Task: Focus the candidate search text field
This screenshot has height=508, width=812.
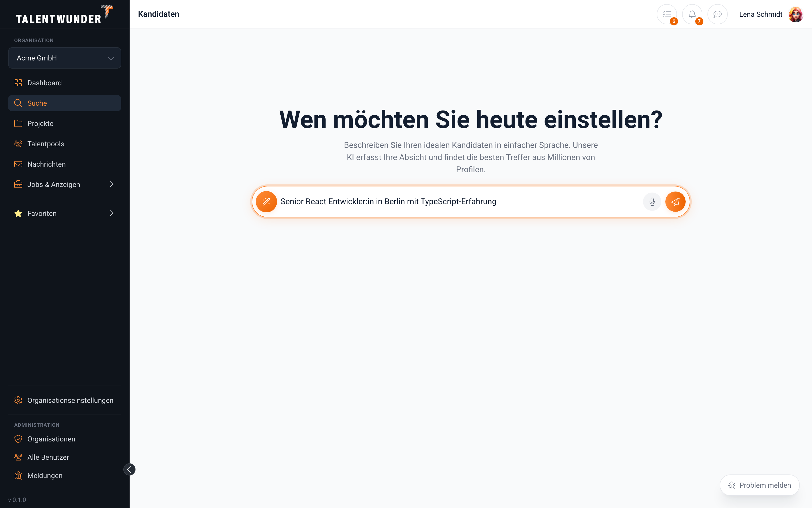Action: click(x=459, y=202)
